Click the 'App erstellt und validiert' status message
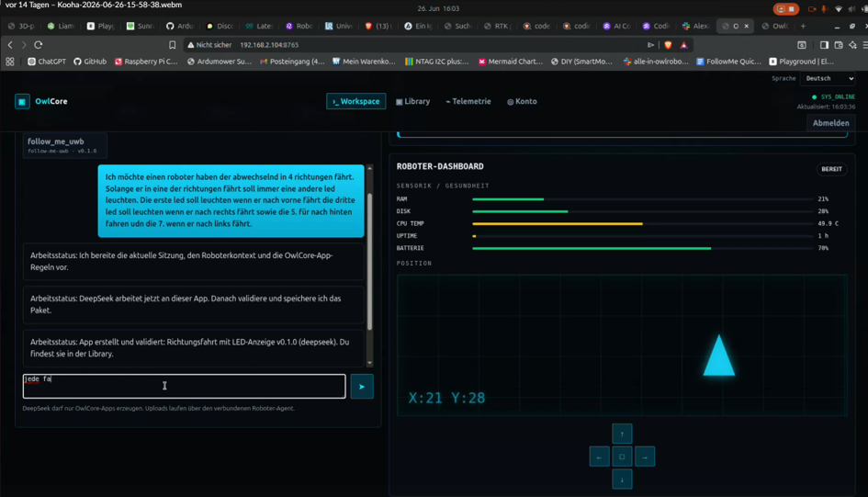The width and height of the screenshot is (868, 497). tap(194, 347)
